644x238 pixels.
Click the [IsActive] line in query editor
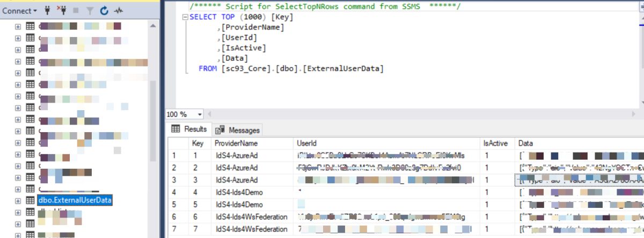241,48
